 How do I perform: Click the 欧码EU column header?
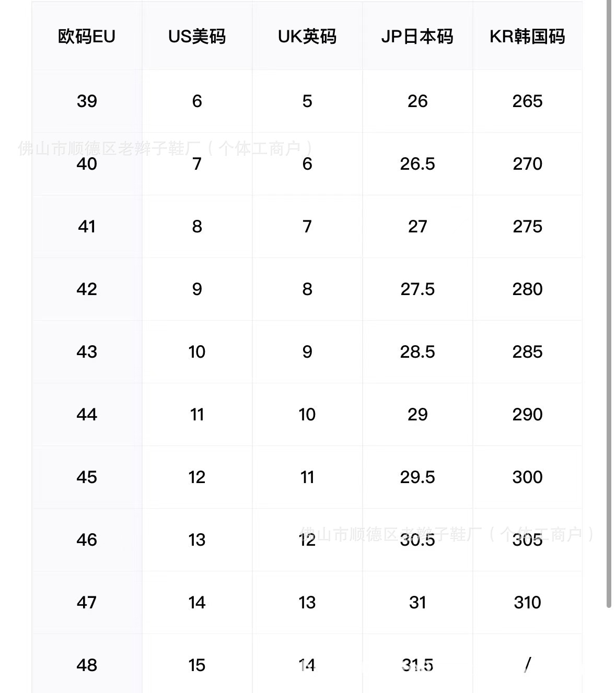87,37
